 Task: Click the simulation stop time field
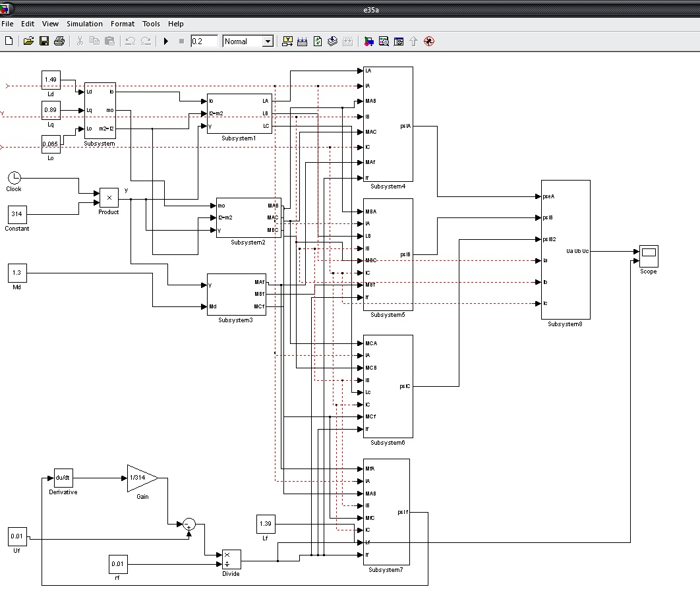pyautogui.click(x=204, y=41)
